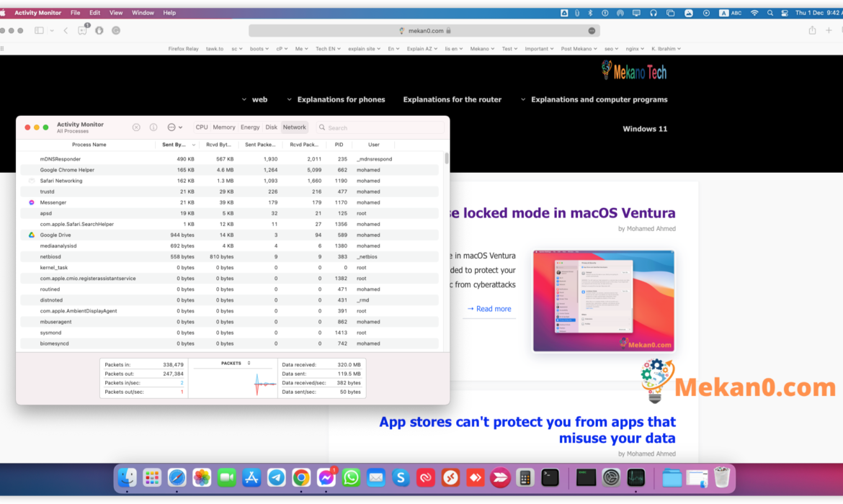Sort by User column header

(x=374, y=145)
